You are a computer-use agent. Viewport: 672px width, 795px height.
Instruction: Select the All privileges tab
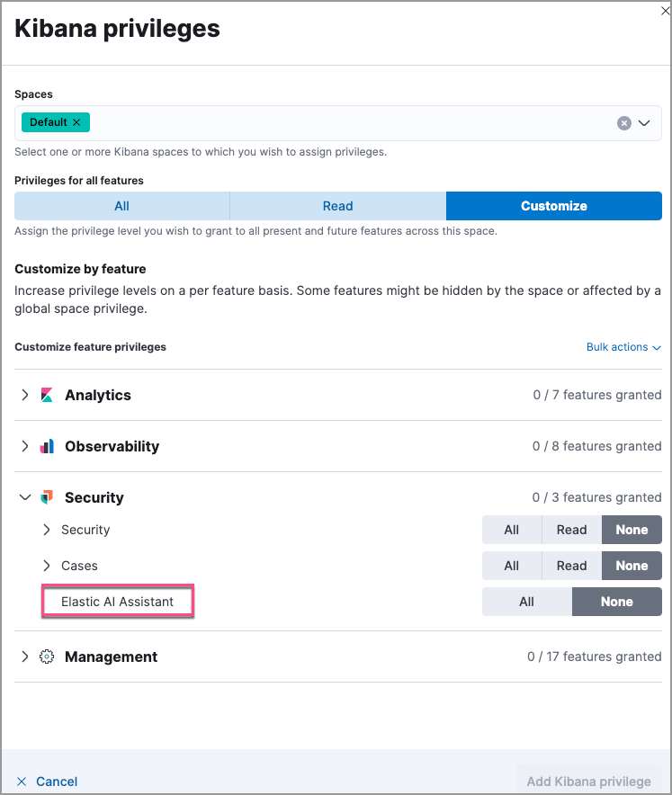click(121, 205)
